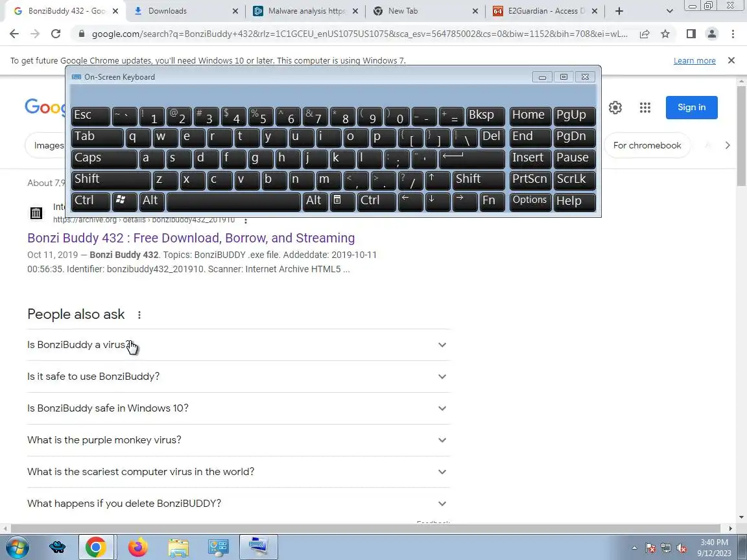The height and width of the screenshot is (560, 747).
Task: Open the Chrome share page icon
Action: click(x=644, y=34)
